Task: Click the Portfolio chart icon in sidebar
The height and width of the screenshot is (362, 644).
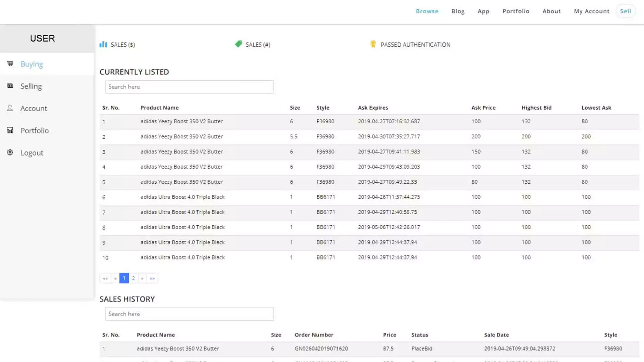Action: 10,130
